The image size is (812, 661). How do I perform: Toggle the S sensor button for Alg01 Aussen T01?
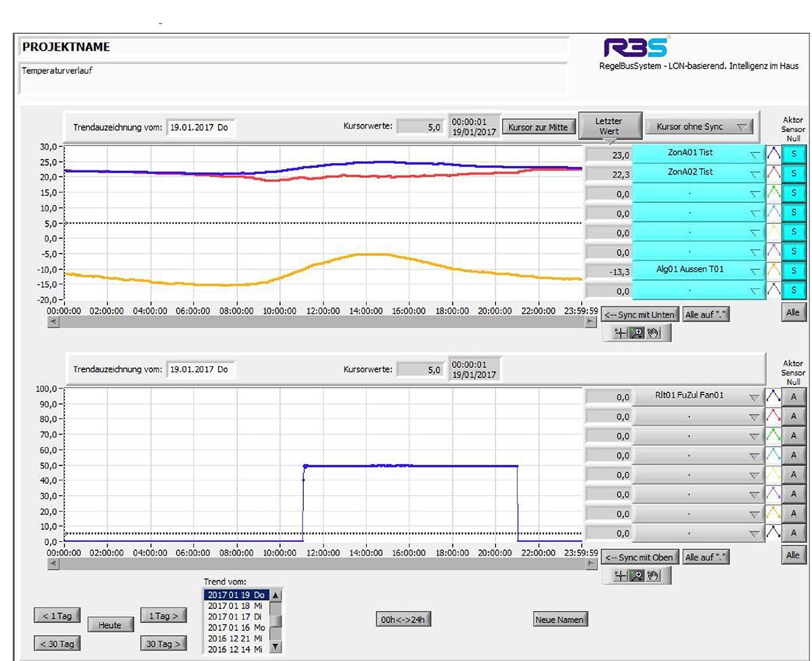click(794, 271)
